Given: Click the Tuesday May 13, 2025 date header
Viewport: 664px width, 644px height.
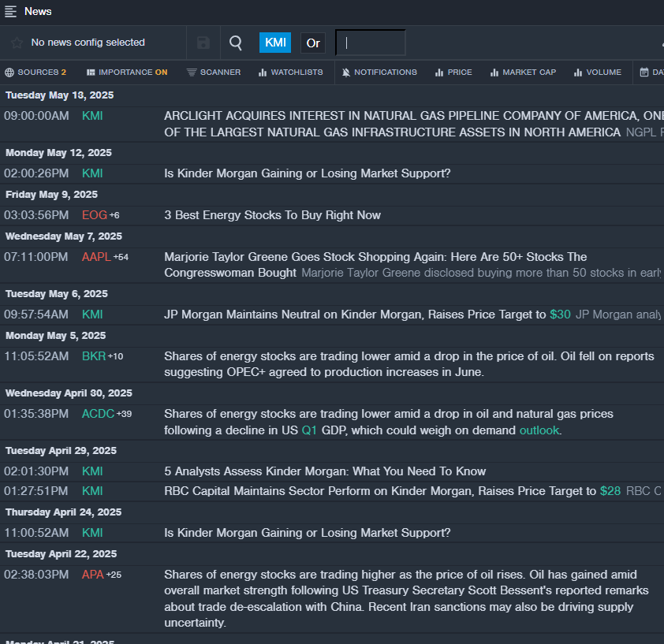Looking at the screenshot, I should coord(60,95).
